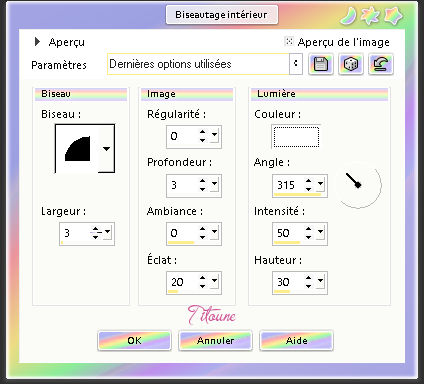
Task: Expand the Aperçu preview section
Action: [x=37, y=42]
